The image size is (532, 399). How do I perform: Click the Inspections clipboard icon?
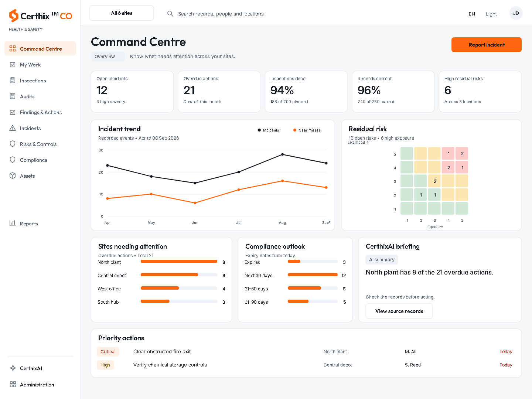[13, 81]
